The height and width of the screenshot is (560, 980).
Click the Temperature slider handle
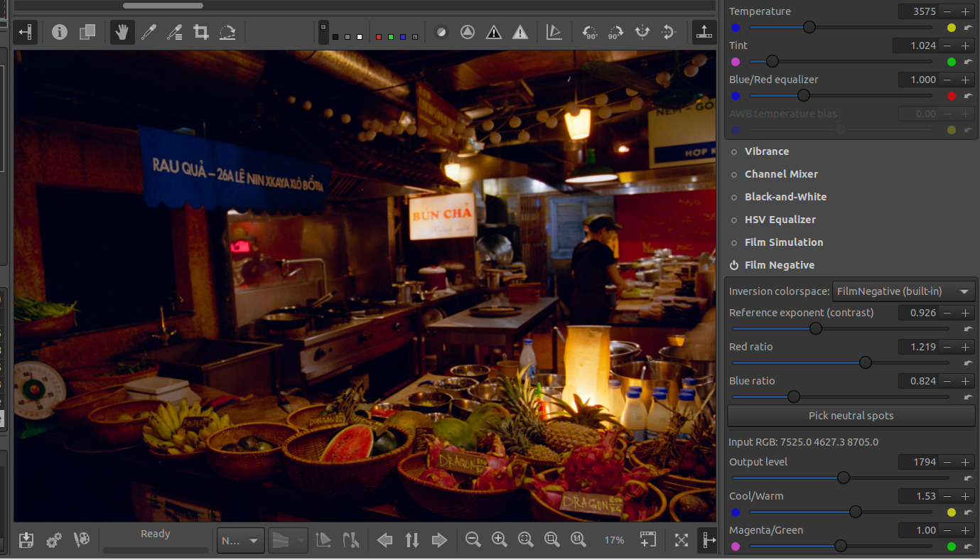click(809, 28)
